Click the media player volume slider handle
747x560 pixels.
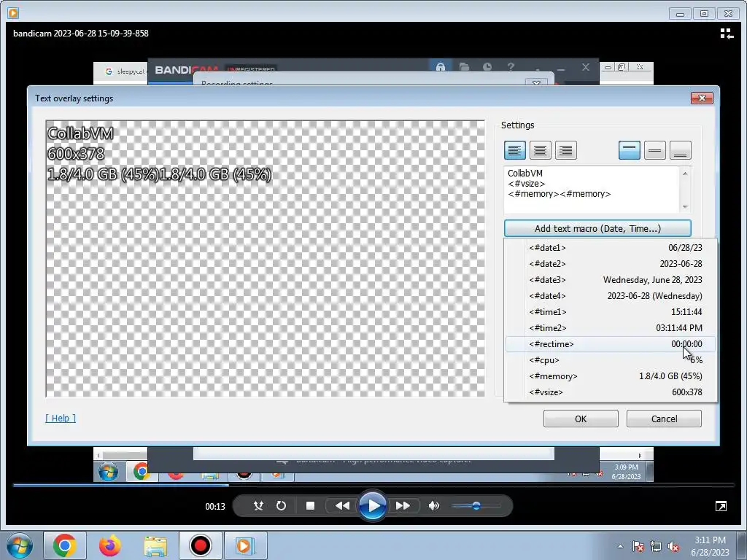[x=476, y=506]
